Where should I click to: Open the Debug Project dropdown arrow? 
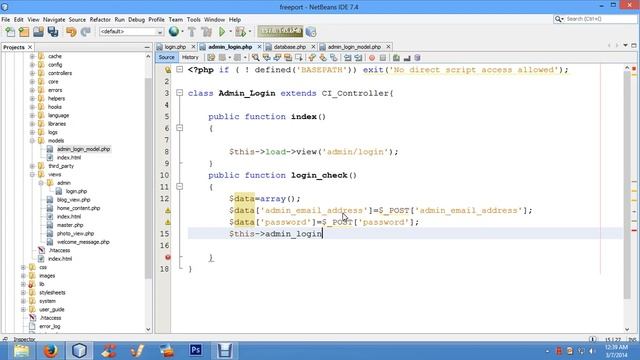(250, 32)
